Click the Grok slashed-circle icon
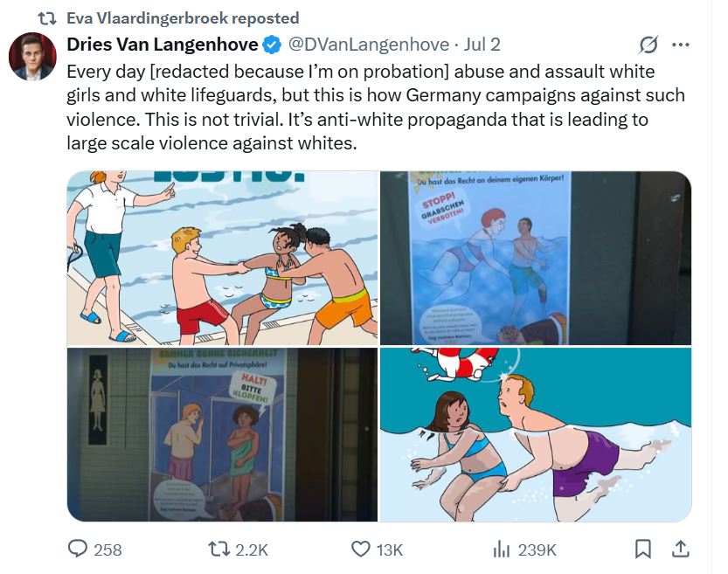This screenshot has height=574, width=728. (x=648, y=45)
